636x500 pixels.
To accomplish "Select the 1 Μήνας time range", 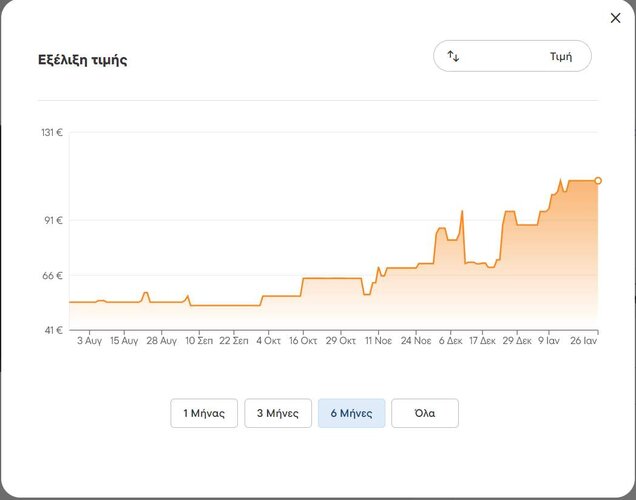I will tap(204, 413).
